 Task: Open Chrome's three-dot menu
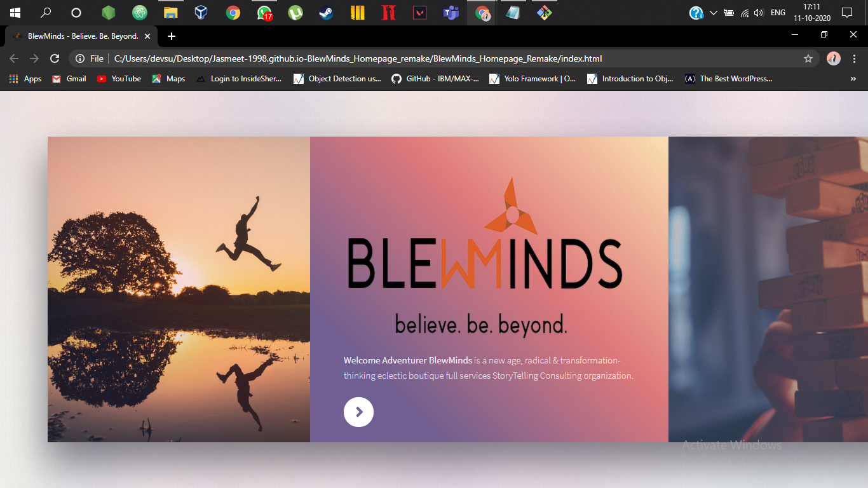(x=854, y=58)
